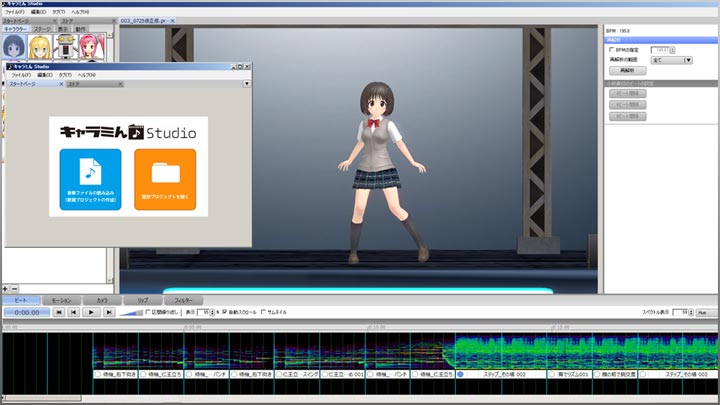Open the ファイル menu in main window
The image size is (720, 405).
point(14,12)
